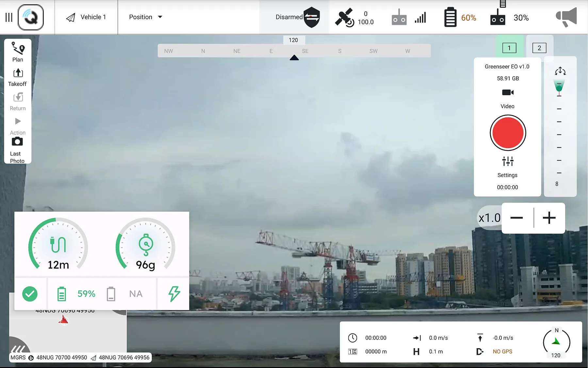Click the distance traveled icon
This screenshot has width=588, height=368.
click(352, 352)
